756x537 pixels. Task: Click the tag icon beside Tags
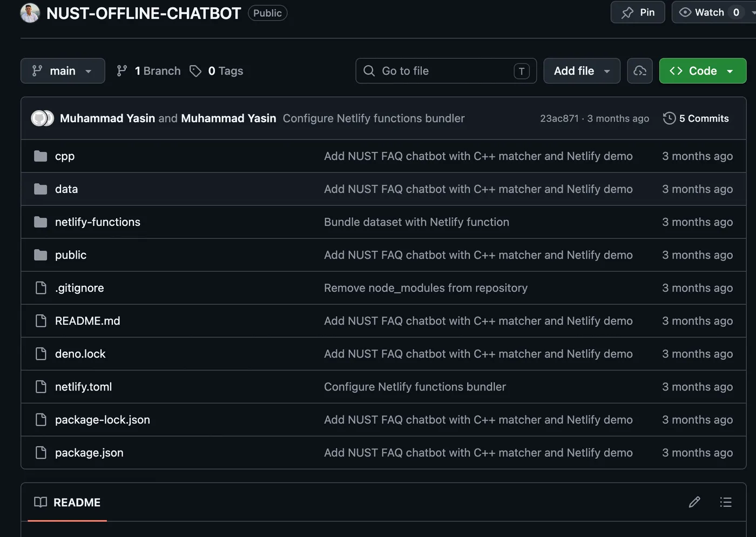point(195,71)
